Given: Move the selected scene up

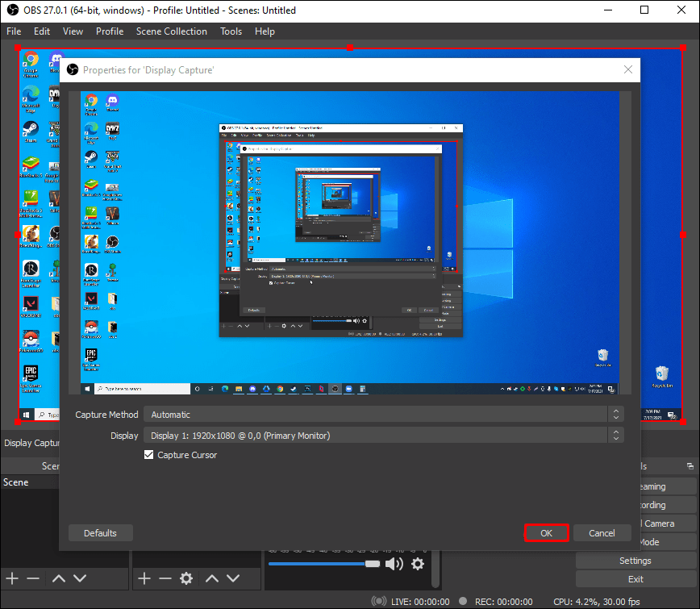Looking at the screenshot, I should (x=56, y=578).
